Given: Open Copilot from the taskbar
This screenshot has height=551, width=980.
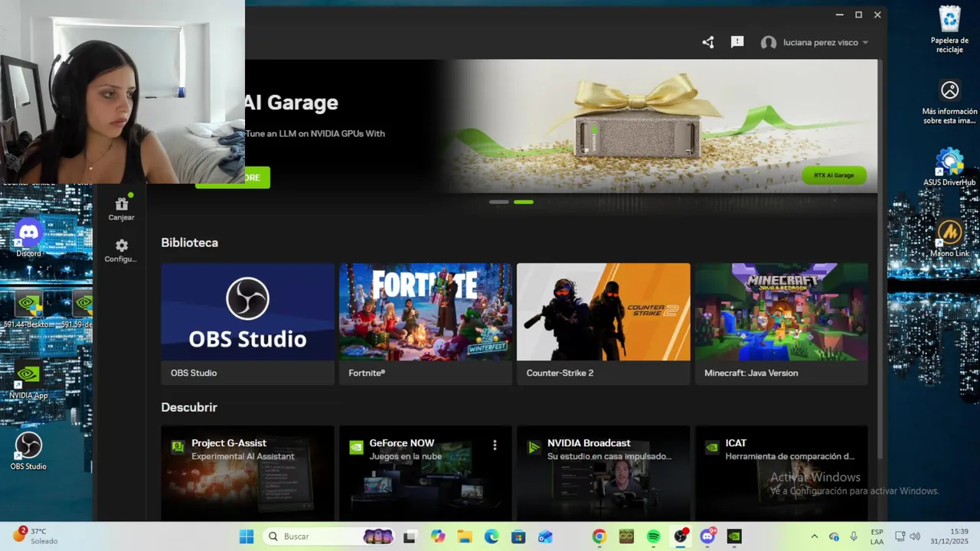Looking at the screenshot, I should click(x=437, y=536).
